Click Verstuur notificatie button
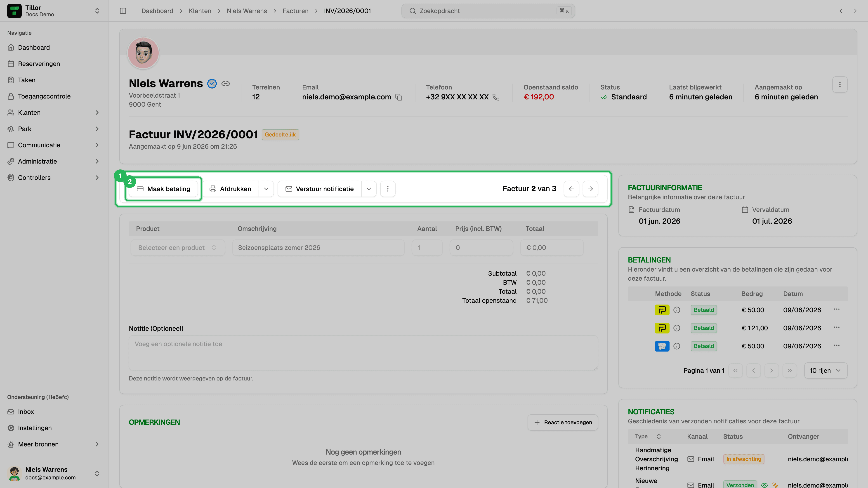The width and height of the screenshot is (868, 488). coord(320,189)
